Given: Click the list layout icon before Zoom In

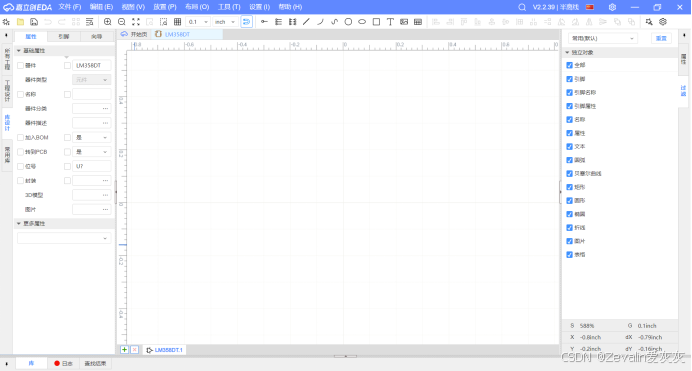Looking at the screenshot, I should coord(90,22).
